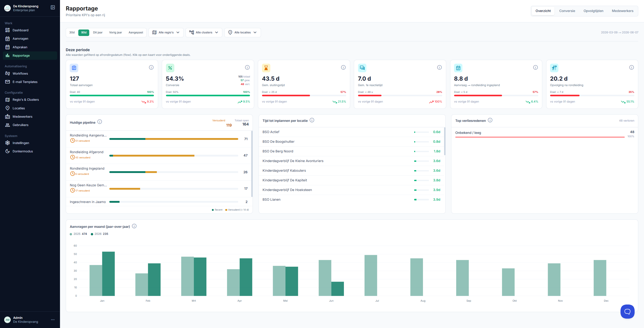644x328 pixels.
Task: Open the Dashboard icon in sidebar
Action: [8, 30]
